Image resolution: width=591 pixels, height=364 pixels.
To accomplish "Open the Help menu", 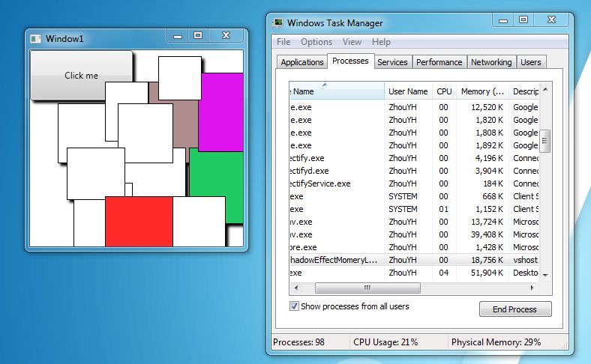I will click(381, 42).
